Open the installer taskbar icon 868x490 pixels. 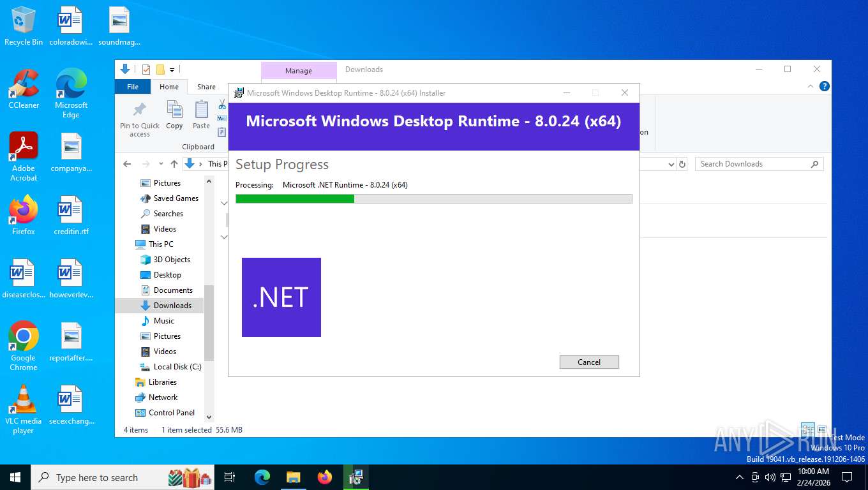355,477
